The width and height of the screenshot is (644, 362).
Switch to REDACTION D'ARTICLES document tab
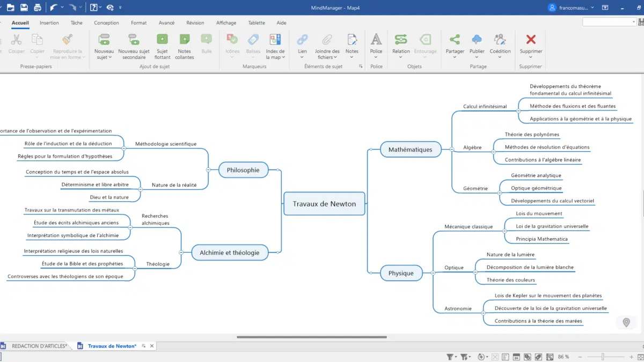pyautogui.click(x=39, y=346)
